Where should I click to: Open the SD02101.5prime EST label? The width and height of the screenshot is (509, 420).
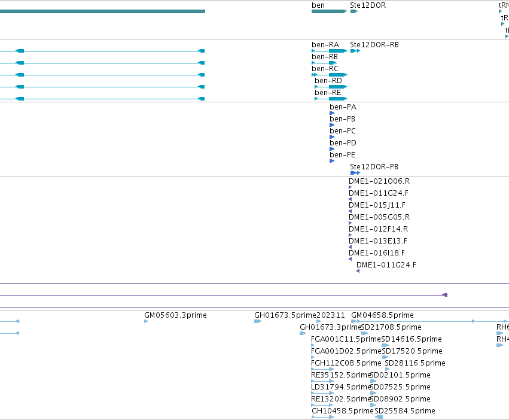(x=400, y=375)
